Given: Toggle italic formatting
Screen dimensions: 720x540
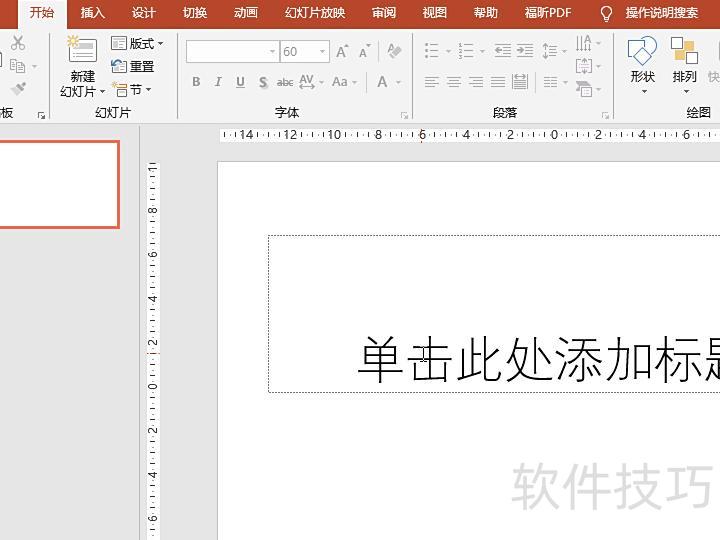Looking at the screenshot, I should 218,82.
